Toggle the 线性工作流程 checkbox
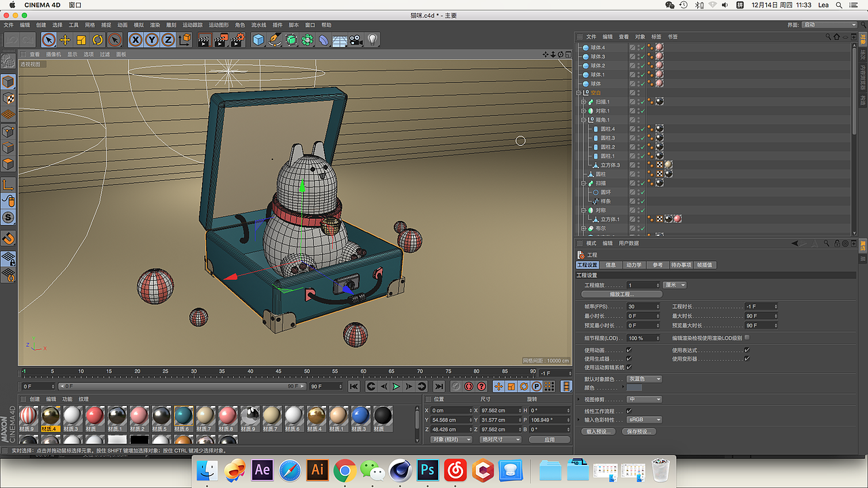Image resolution: width=868 pixels, height=488 pixels. click(629, 411)
